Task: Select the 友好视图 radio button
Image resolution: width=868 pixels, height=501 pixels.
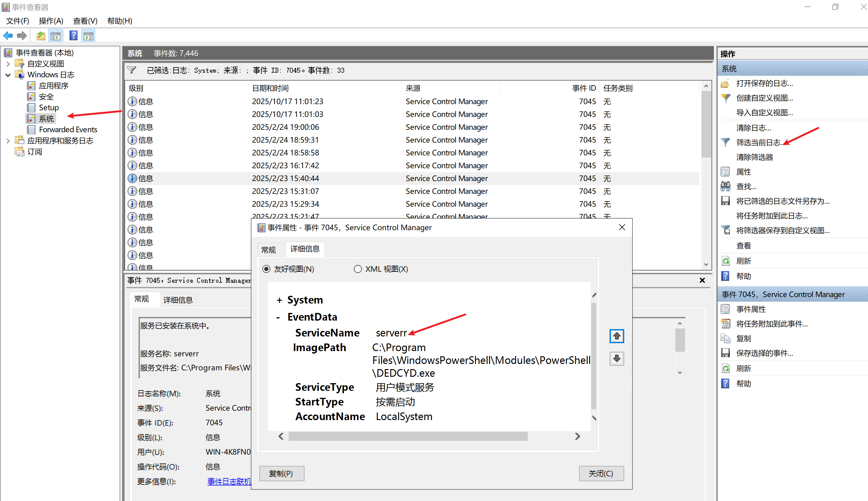Action: point(266,269)
